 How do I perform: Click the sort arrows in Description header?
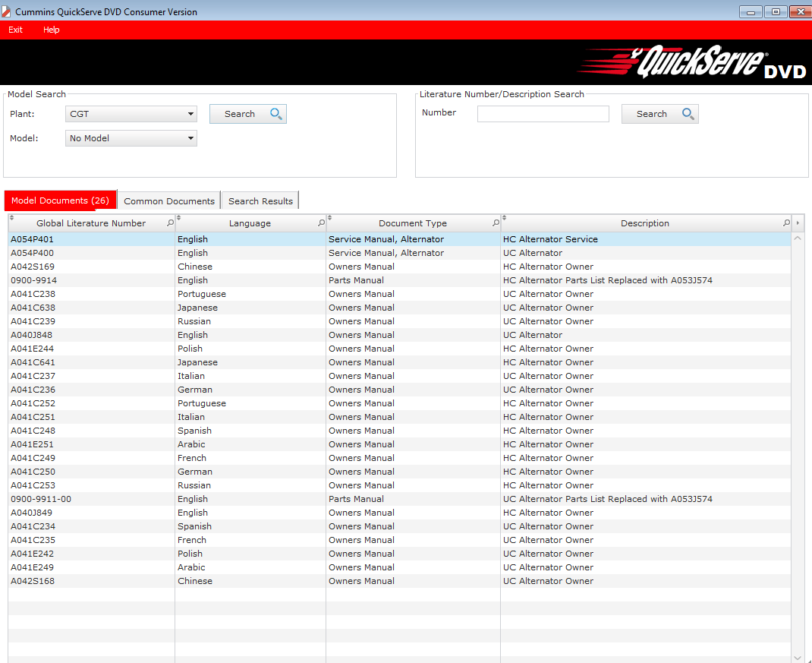coord(504,218)
